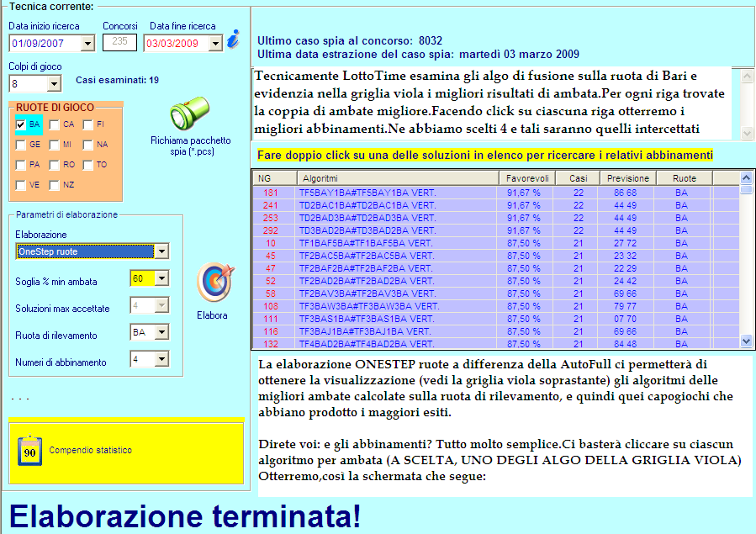The image size is (756, 534).
Task: Select row 58 TF2BAV3BA#TF2BAV3BA VERT.
Action: click(x=495, y=293)
